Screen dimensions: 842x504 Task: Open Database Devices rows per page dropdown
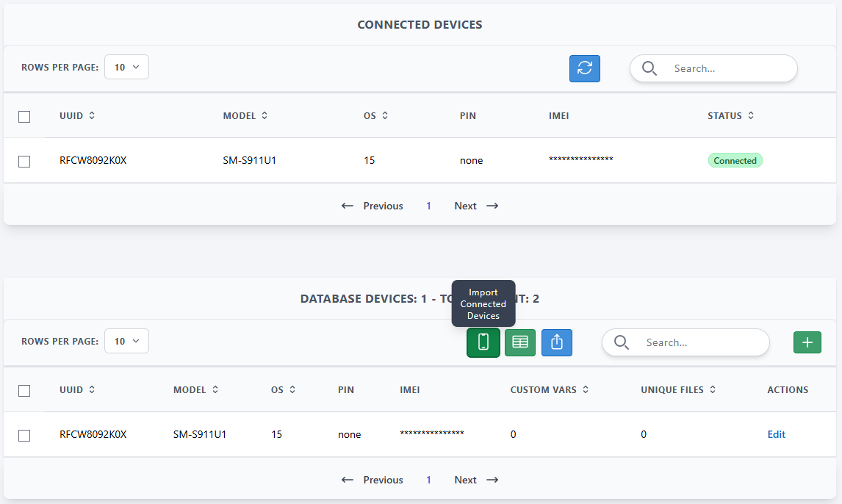point(126,341)
